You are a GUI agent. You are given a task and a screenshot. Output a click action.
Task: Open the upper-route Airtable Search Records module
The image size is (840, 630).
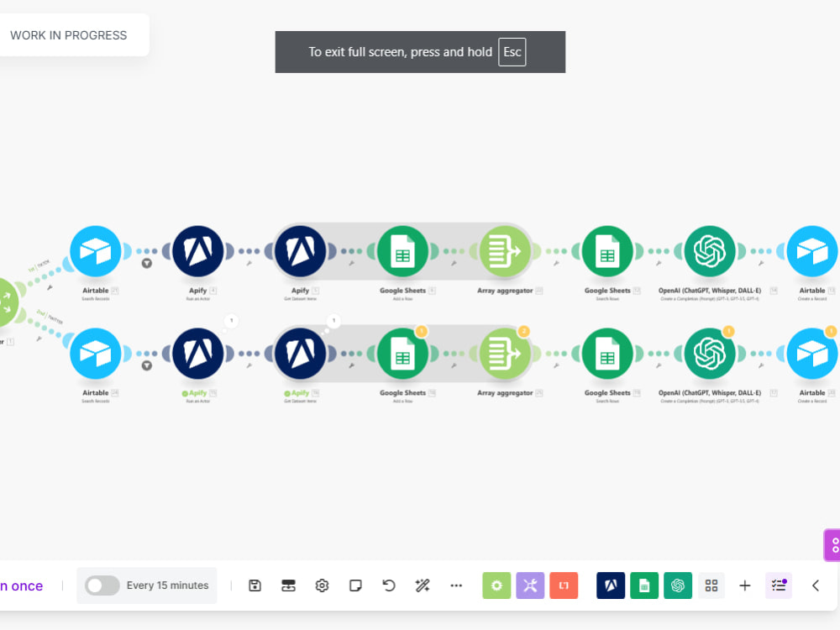point(96,251)
